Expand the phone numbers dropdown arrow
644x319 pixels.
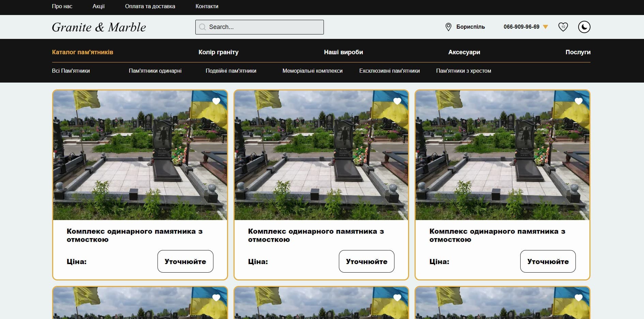pyautogui.click(x=545, y=27)
